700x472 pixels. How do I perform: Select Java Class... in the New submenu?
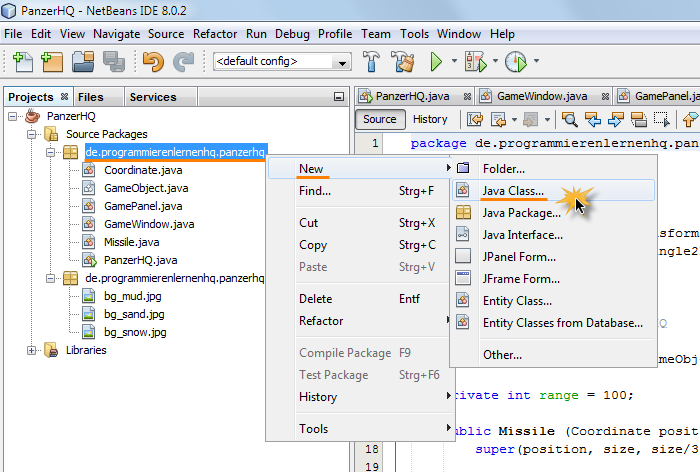coord(554,191)
